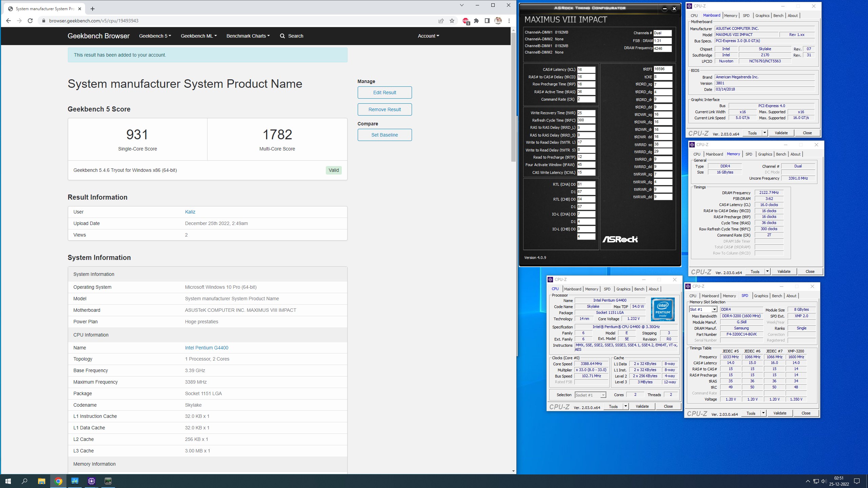Click the Refresh Cycle Time (tRFC) field

(x=586, y=120)
